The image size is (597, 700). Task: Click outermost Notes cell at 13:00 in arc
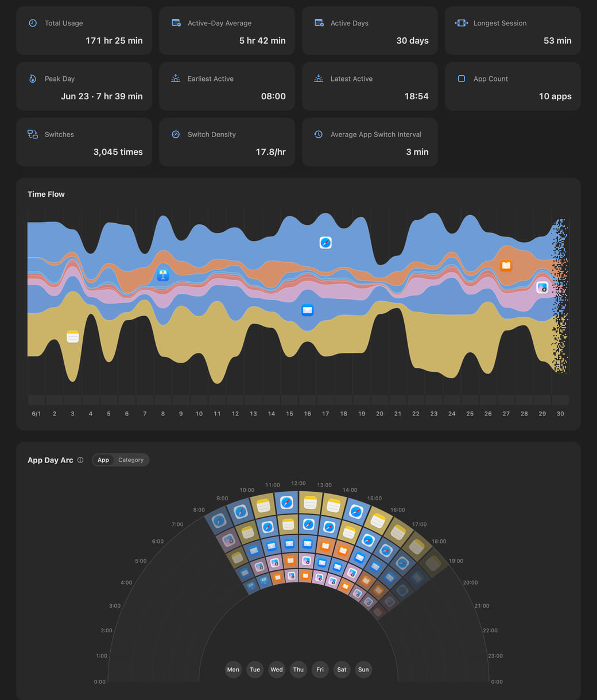[334, 506]
